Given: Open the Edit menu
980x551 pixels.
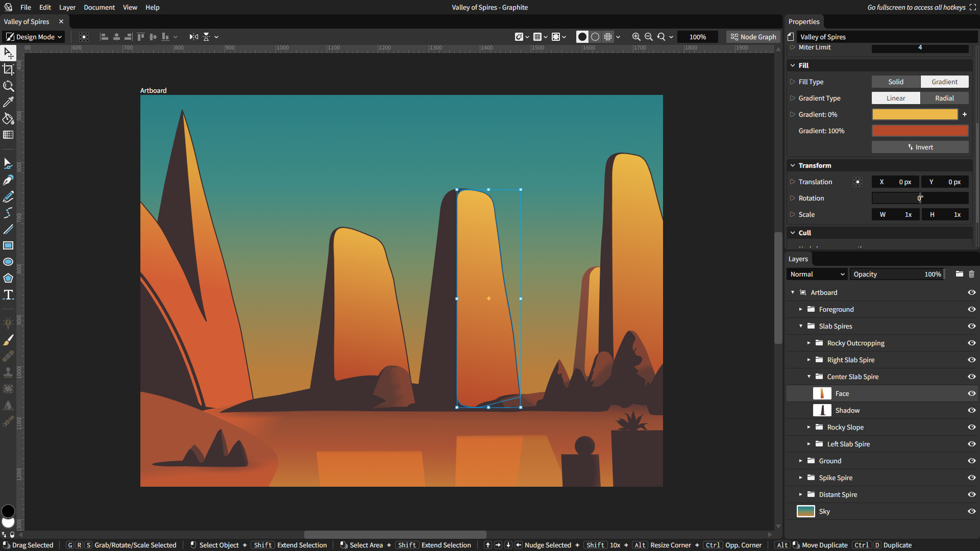Looking at the screenshot, I should (x=44, y=8).
